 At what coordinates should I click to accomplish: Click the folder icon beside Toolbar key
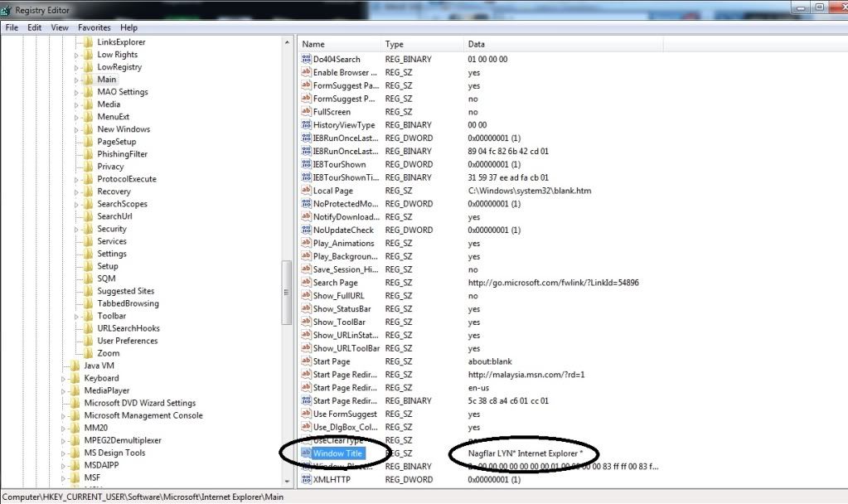pos(88,316)
